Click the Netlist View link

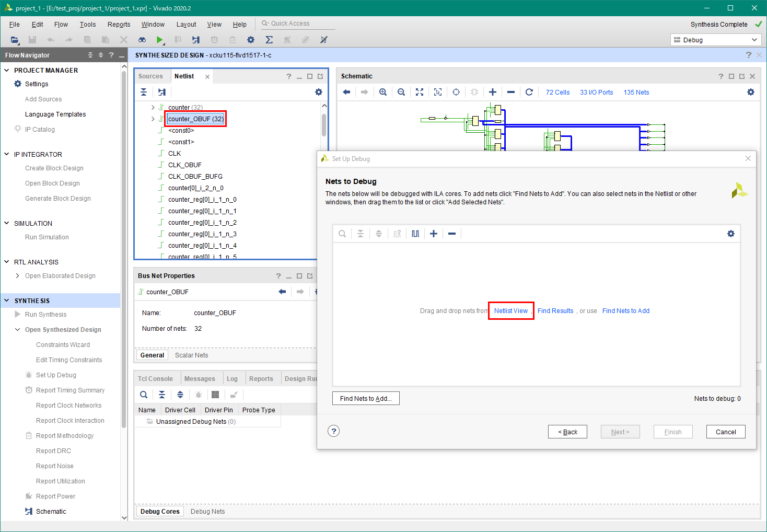point(511,310)
